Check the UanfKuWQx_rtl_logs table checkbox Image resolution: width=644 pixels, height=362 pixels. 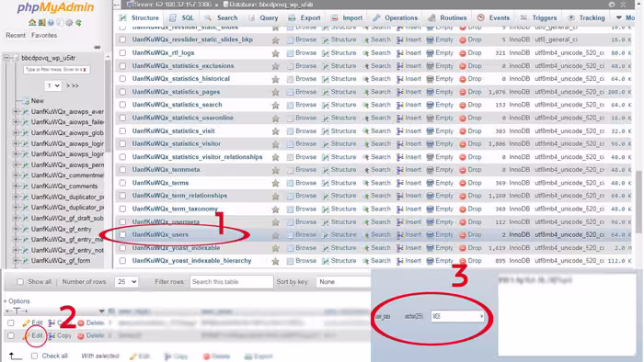[x=122, y=53]
